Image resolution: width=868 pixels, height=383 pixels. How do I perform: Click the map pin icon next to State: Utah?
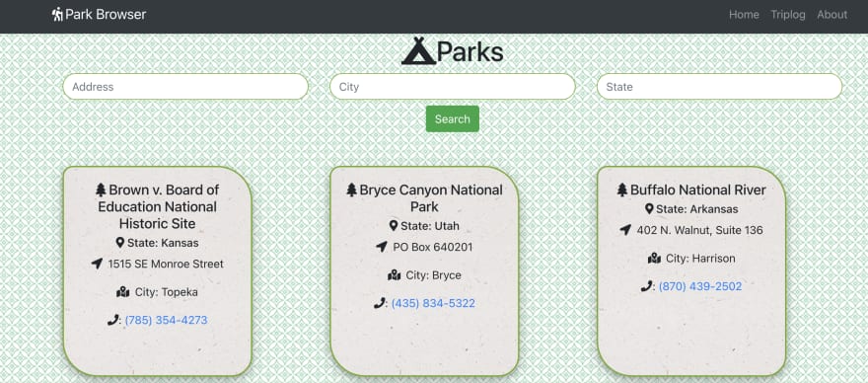click(x=394, y=226)
